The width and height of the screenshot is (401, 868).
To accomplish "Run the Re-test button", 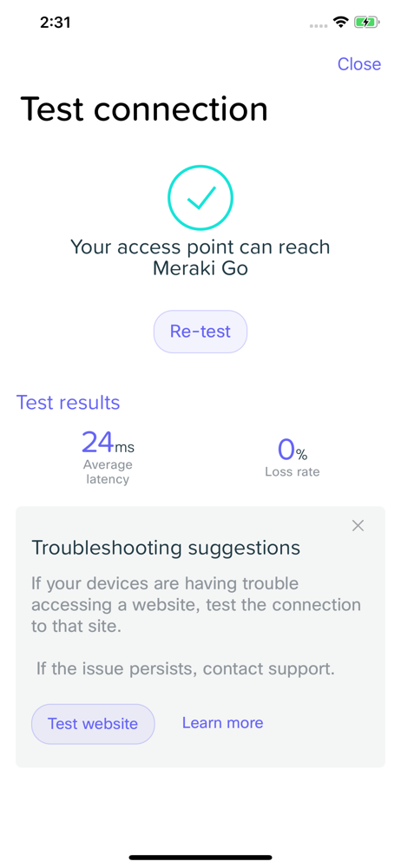I will click(200, 332).
